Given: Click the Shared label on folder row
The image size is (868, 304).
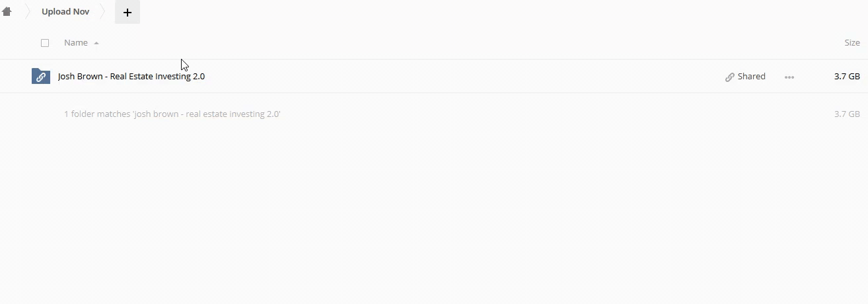Looking at the screenshot, I should point(751,77).
